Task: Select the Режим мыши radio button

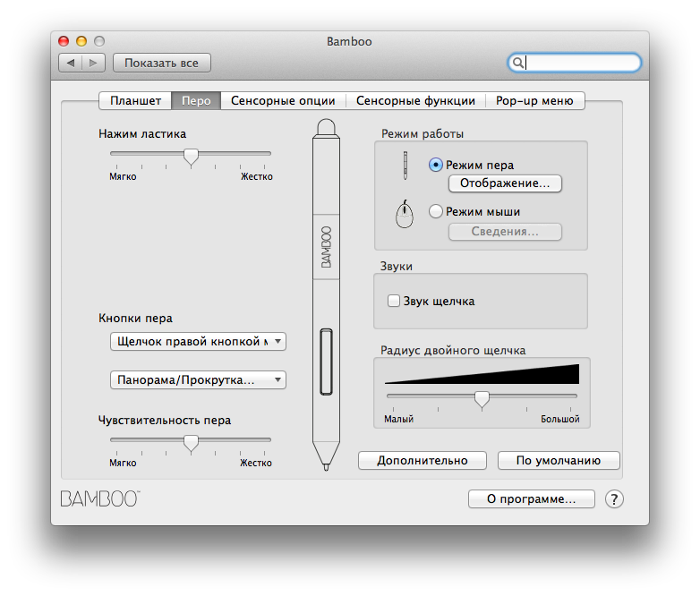Action: [x=436, y=211]
